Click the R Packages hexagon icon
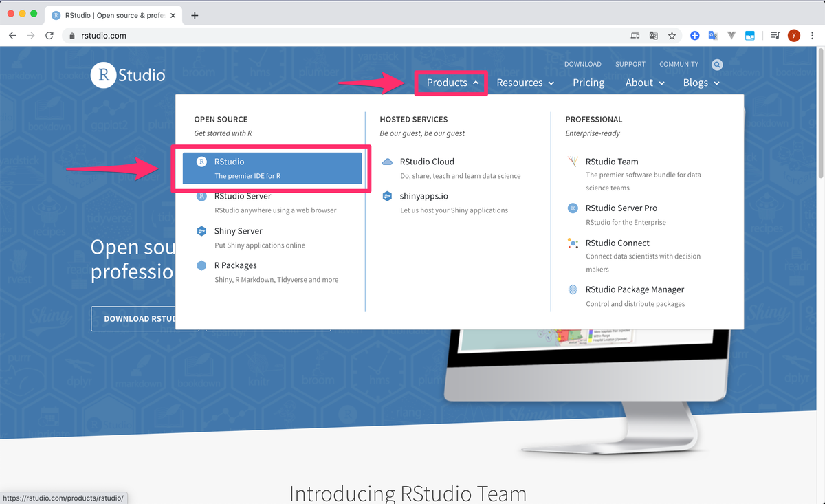Screen dimensions: 825x504 coord(201,265)
